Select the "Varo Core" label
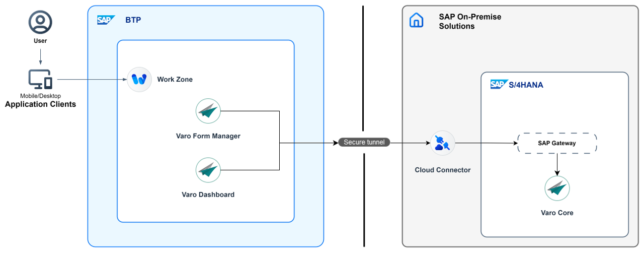Viewport: 644px width, 253px height. (557, 213)
